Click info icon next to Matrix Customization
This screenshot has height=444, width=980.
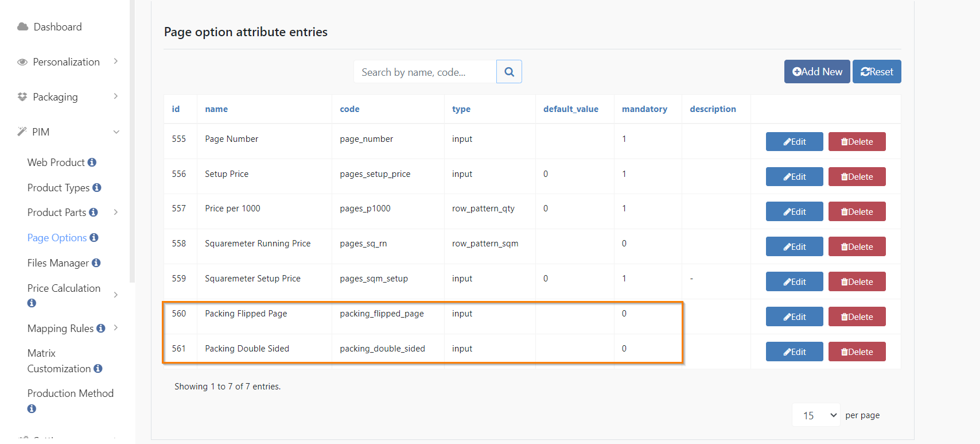(98, 369)
